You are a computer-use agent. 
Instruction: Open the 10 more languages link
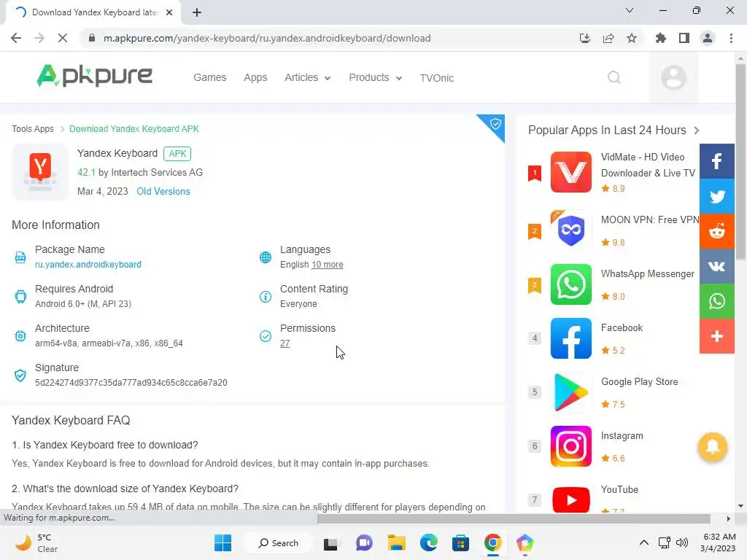pyautogui.click(x=328, y=264)
